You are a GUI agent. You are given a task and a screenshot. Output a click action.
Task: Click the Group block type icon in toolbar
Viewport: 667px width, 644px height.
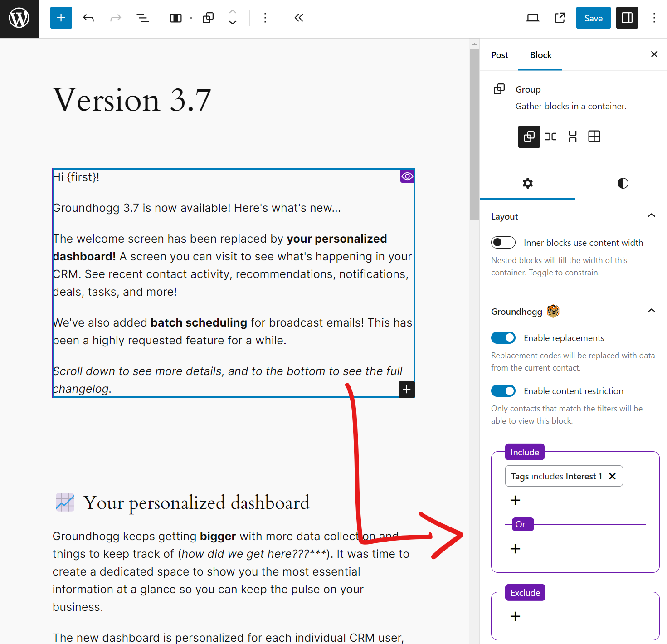(208, 18)
